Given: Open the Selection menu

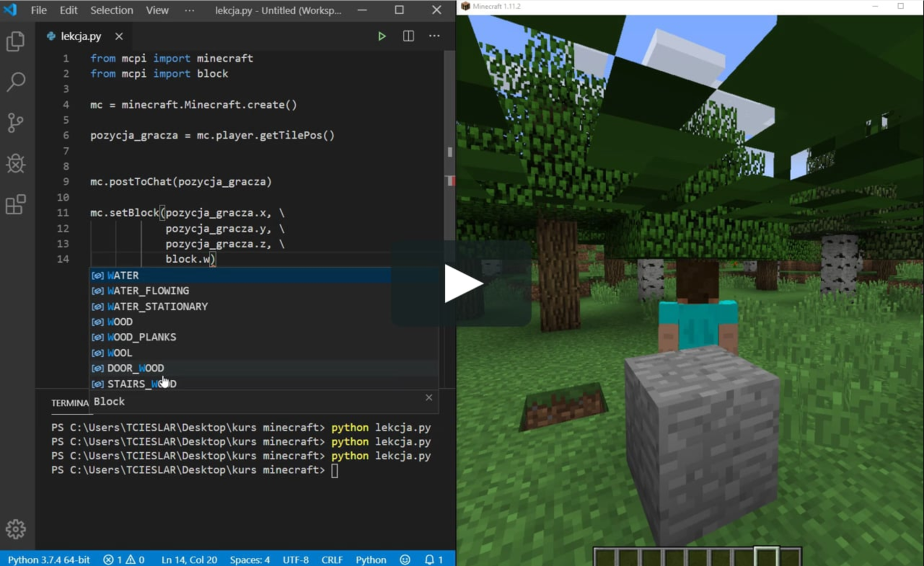Looking at the screenshot, I should pos(112,10).
